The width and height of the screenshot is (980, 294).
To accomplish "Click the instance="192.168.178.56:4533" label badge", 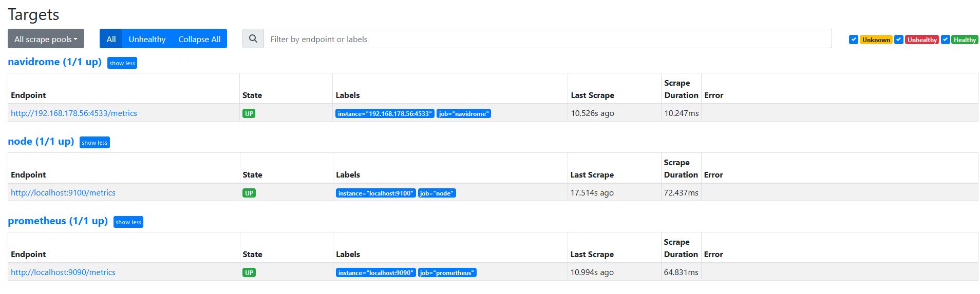I will 385,113.
